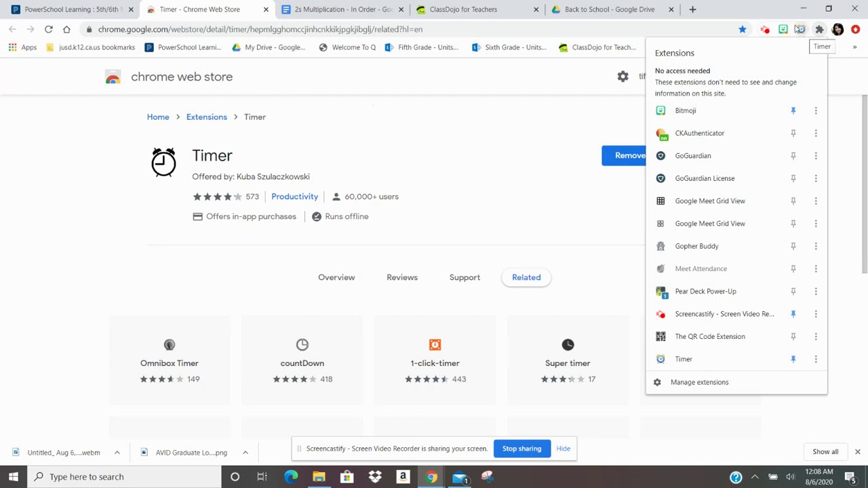Open the Windows notification center

tap(850, 477)
